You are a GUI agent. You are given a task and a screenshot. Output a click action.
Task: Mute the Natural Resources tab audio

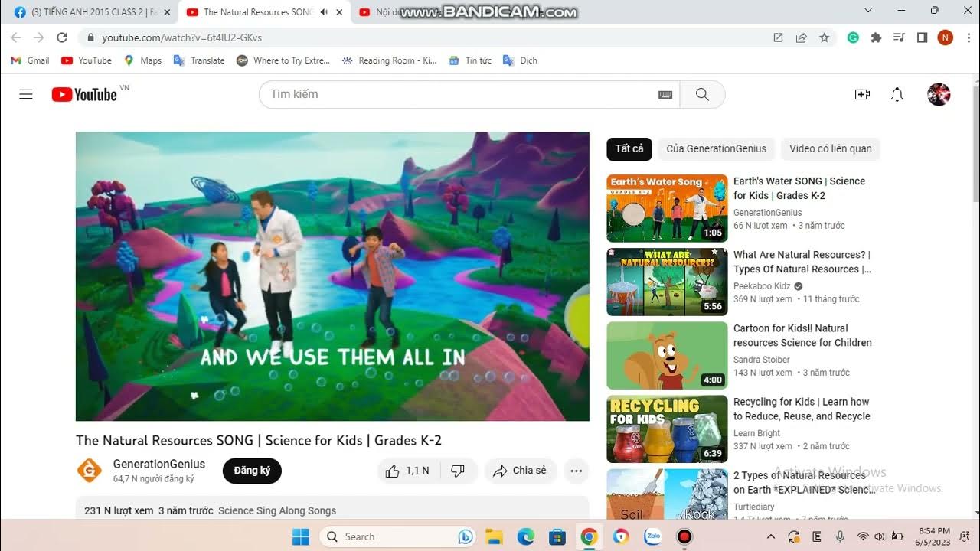tap(325, 12)
